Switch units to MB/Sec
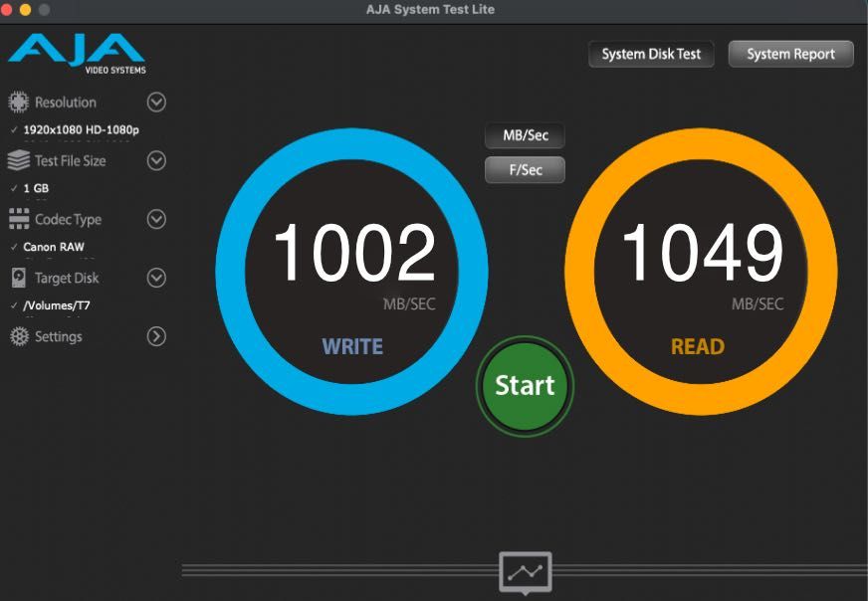 (525, 135)
